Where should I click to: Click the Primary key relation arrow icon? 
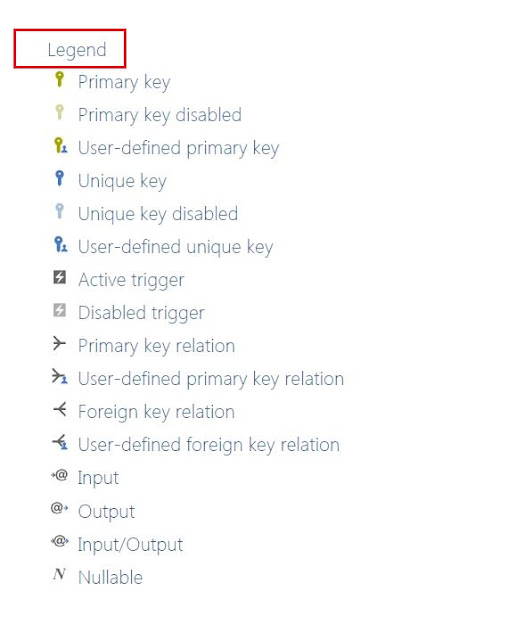(59, 343)
